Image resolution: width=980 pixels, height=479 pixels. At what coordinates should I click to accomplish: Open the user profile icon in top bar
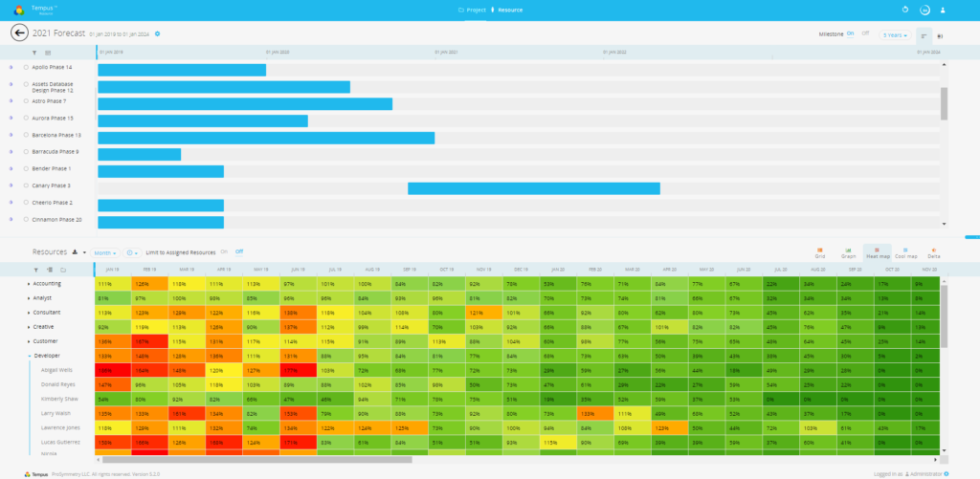[x=943, y=10]
